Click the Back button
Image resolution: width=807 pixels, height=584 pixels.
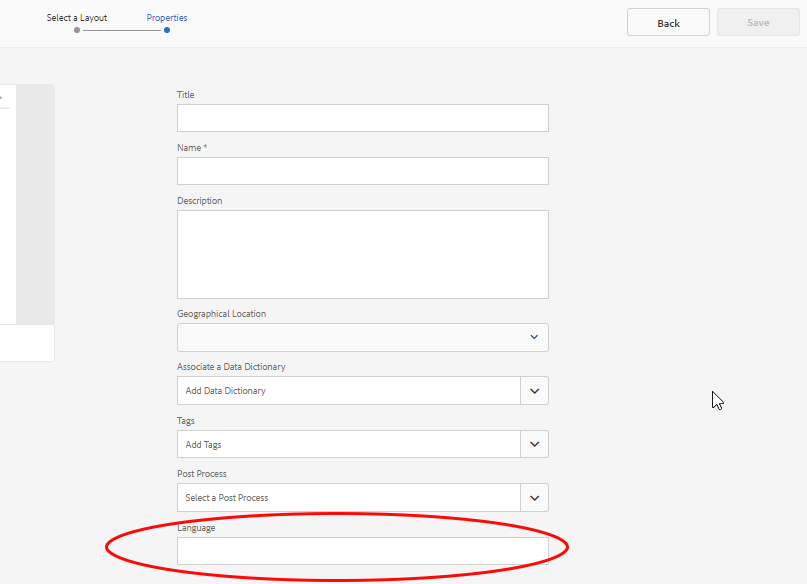click(668, 23)
